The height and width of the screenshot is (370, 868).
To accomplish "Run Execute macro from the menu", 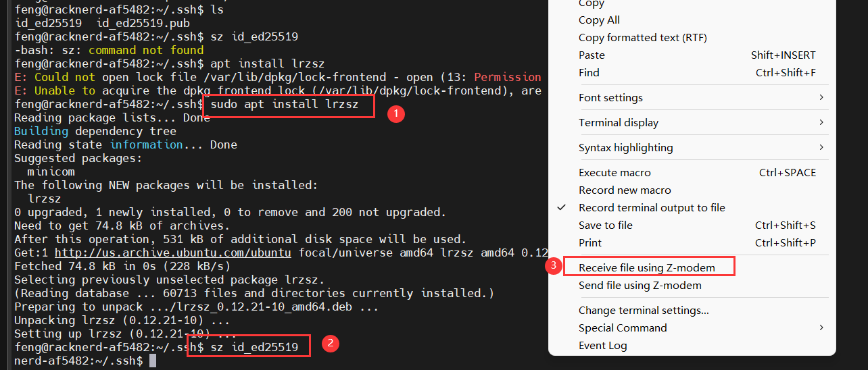I will [x=614, y=173].
